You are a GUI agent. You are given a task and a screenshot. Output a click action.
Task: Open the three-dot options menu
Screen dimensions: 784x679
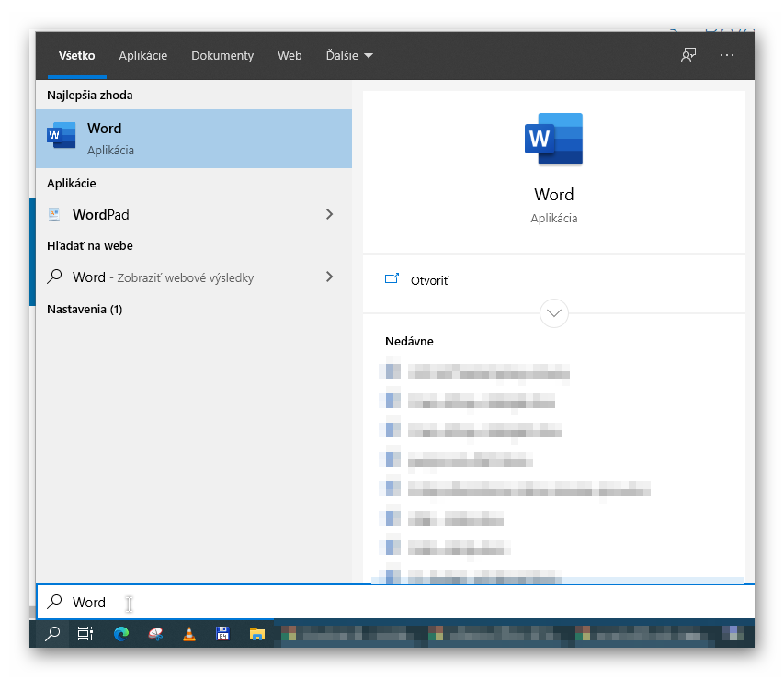pos(726,55)
